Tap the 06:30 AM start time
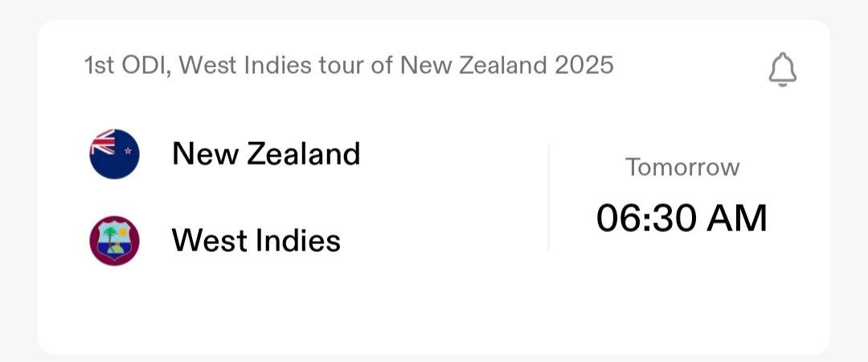Screen dimensions: 868x362 pyautogui.click(x=682, y=218)
